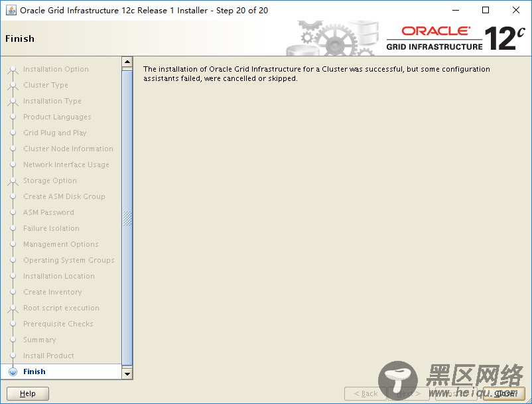Select the Prerequisite Checks step

tap(58, 324)
